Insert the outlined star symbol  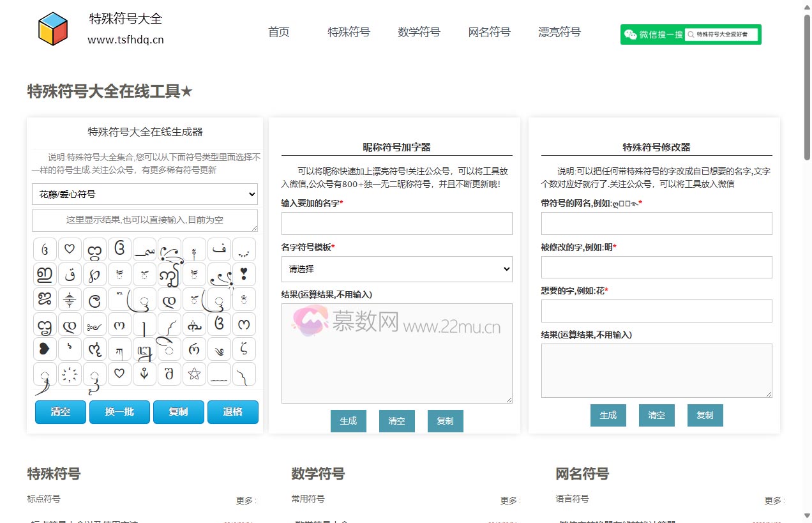pos(194,374)
